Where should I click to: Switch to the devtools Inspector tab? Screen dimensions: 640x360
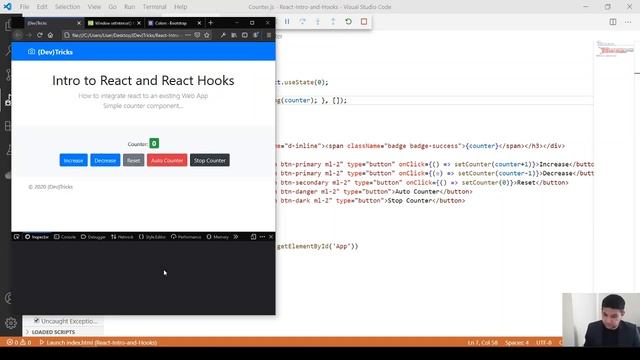[x=37, y=237]
